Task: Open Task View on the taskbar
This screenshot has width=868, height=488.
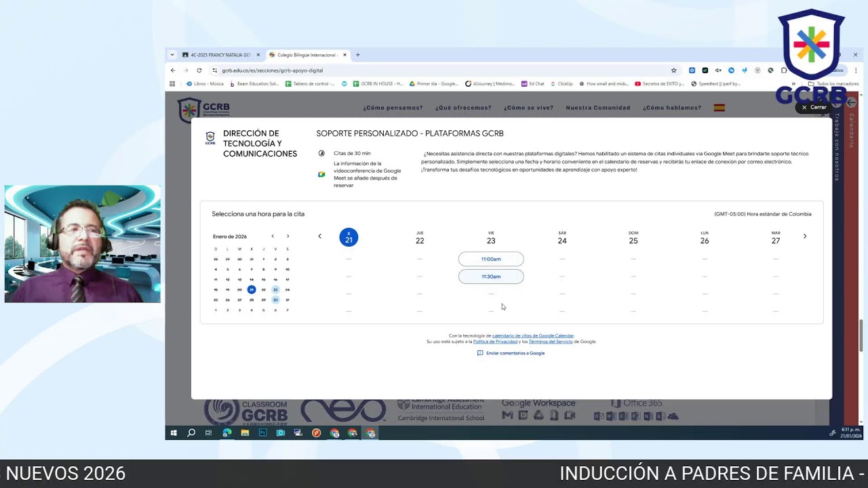Action: (x=209, y=433)
